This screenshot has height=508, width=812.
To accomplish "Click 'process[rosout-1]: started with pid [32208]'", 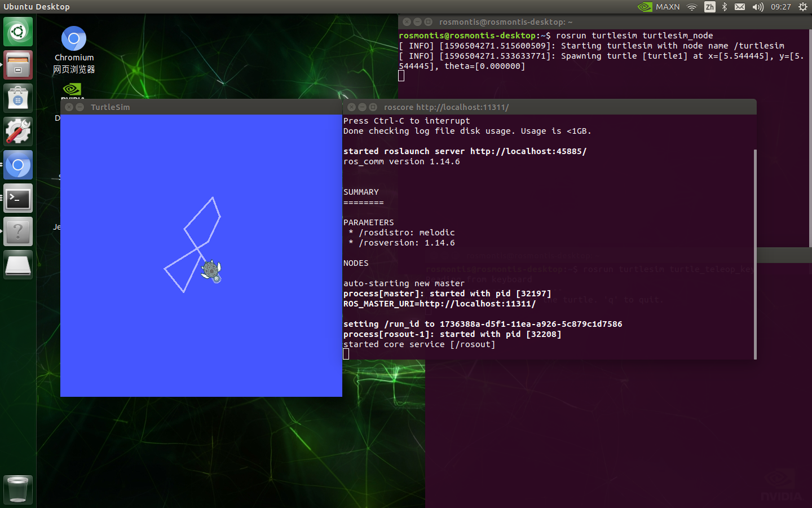I will (x=452, y=334).
